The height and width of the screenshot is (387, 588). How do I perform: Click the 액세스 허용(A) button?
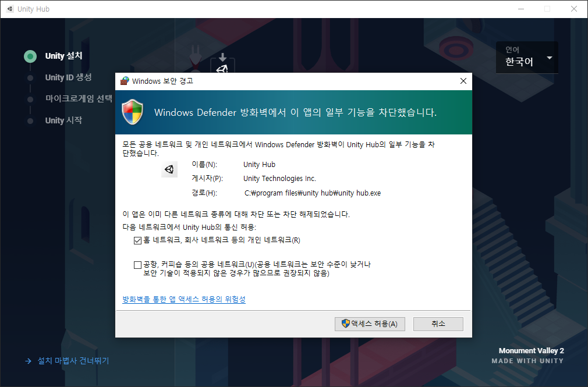click(370, 324)
